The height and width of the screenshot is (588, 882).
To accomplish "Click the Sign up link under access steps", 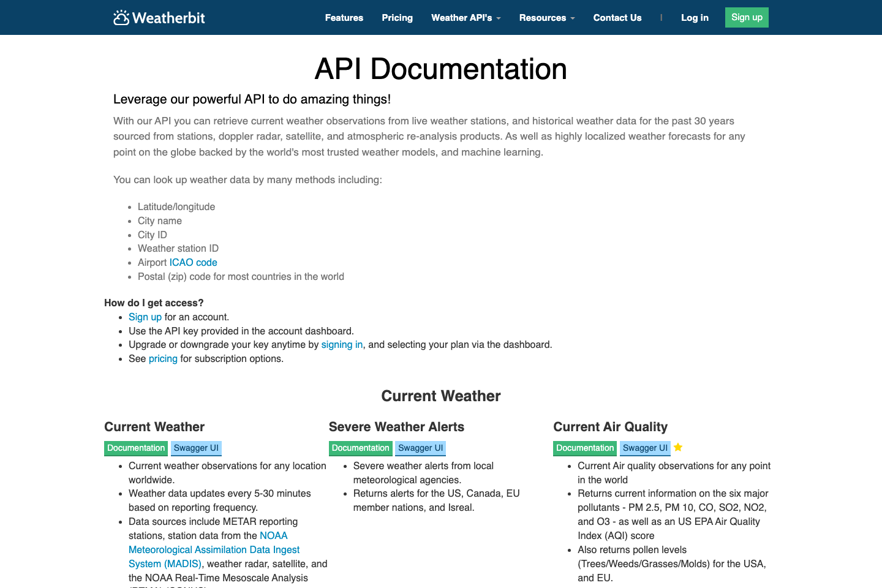I will pyautogui.click(x=145, y=317).
